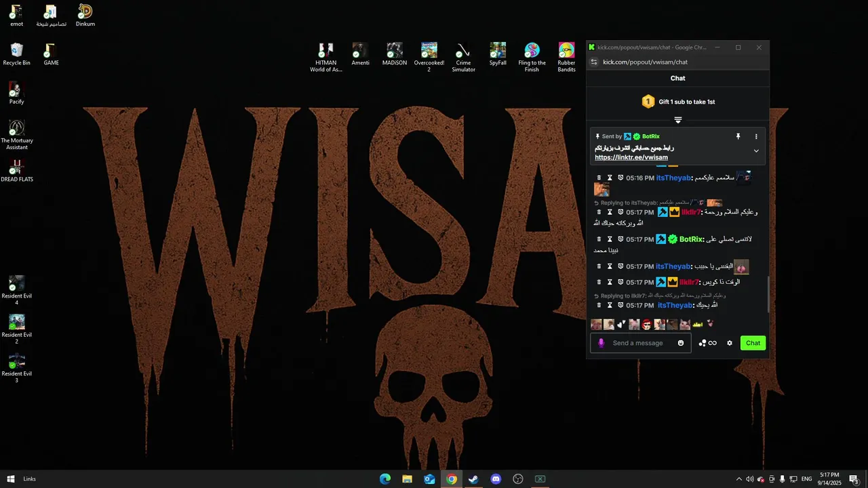Select HITMAN World of Assassination shortcut
The width and height of the screenshot is (868, 488).
[x=326, y=58]
